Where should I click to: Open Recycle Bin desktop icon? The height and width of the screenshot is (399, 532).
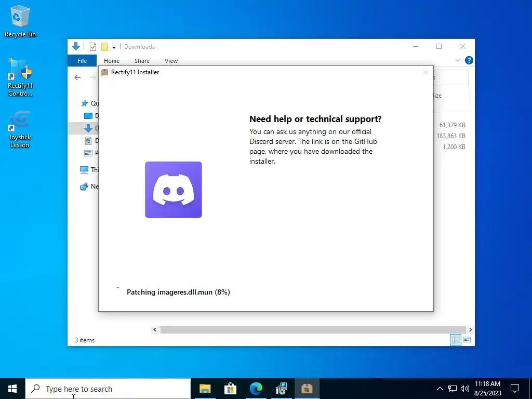click(x=20, y=21)
